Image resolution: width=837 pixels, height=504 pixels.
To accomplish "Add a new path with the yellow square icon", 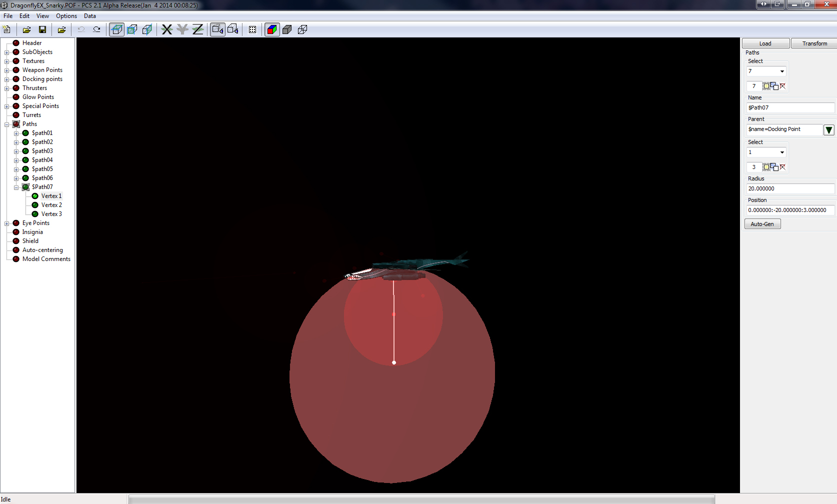I will (x=765, y=86).
